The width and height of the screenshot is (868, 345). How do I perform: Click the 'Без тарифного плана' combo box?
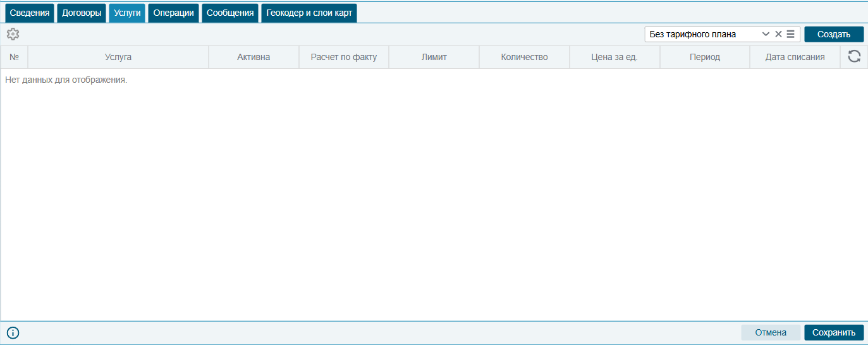(x=702, y=34)
